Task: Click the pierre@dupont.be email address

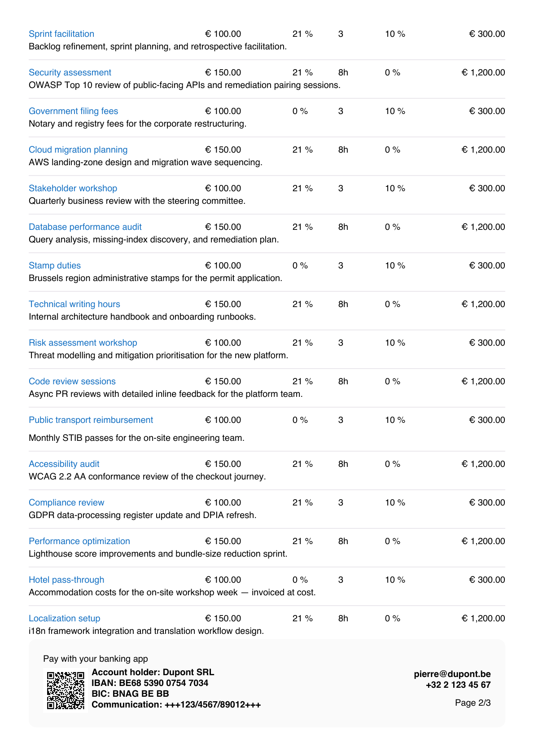Action: (452, 674)
